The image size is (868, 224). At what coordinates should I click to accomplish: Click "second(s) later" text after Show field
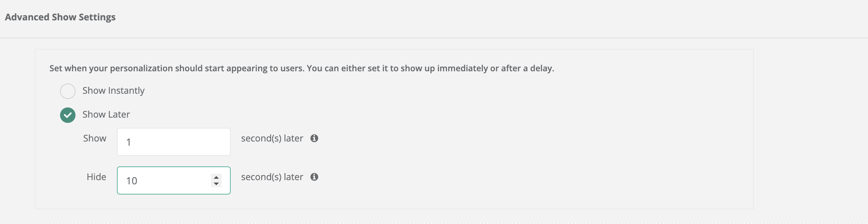272,138
